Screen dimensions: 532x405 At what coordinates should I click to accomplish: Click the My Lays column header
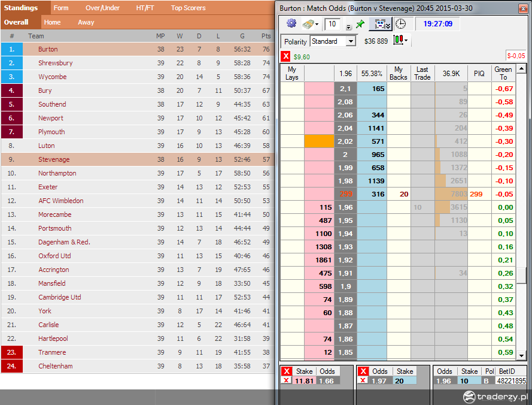pyautogui.click(x=292, y=73)
